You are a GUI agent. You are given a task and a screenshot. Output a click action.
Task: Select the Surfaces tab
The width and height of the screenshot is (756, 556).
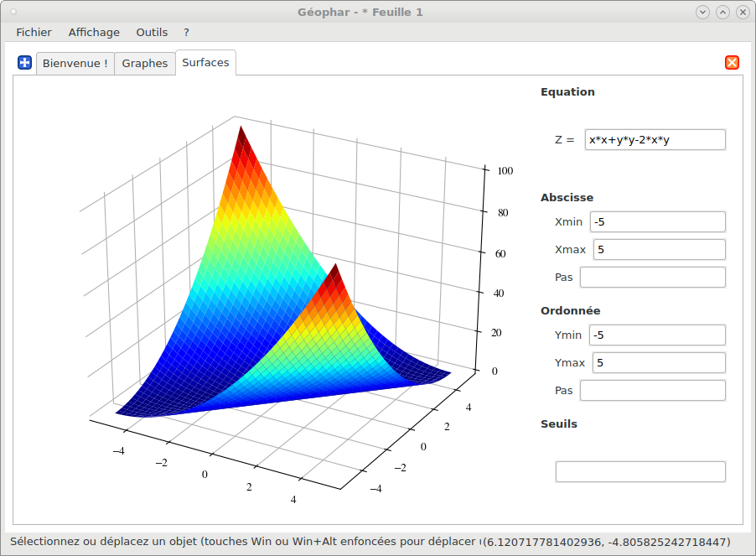point(205,63)
